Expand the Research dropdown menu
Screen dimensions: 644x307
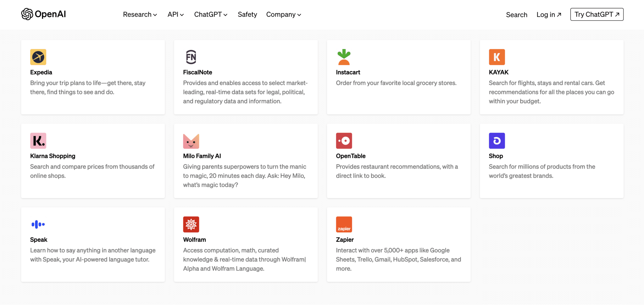coord(140,14)
